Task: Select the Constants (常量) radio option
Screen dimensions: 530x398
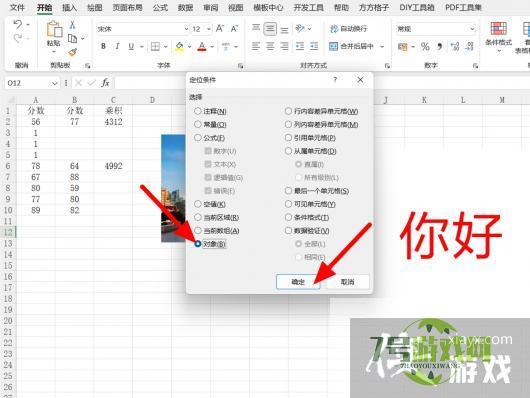Action: (198, 124)
